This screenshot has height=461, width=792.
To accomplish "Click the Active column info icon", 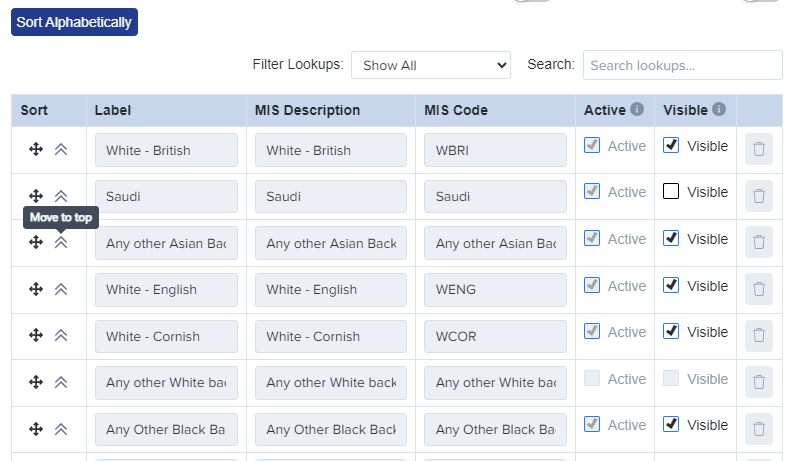I will coord(637,109).
